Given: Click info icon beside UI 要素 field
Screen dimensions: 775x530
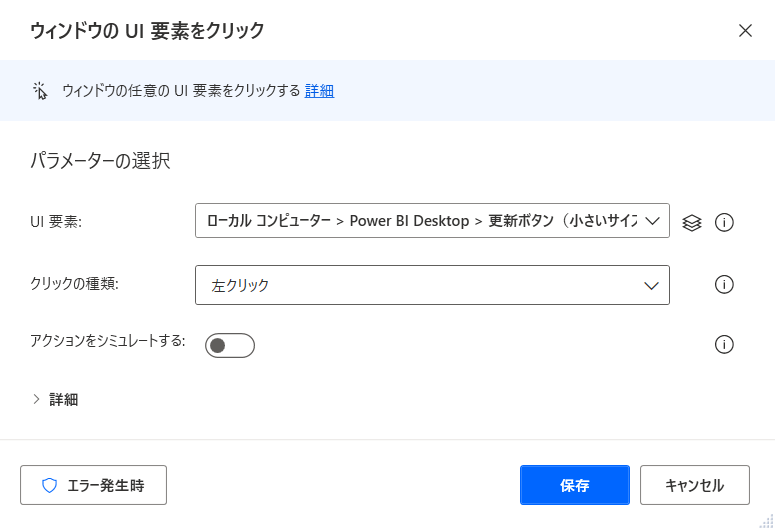Looking at the screenshot, I should (x=725, y=222).
